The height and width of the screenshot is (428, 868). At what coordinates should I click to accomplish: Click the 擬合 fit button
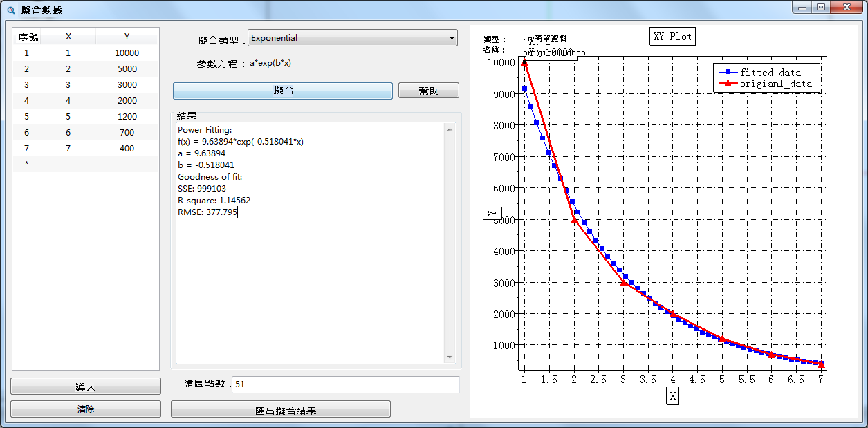(283, 91)
